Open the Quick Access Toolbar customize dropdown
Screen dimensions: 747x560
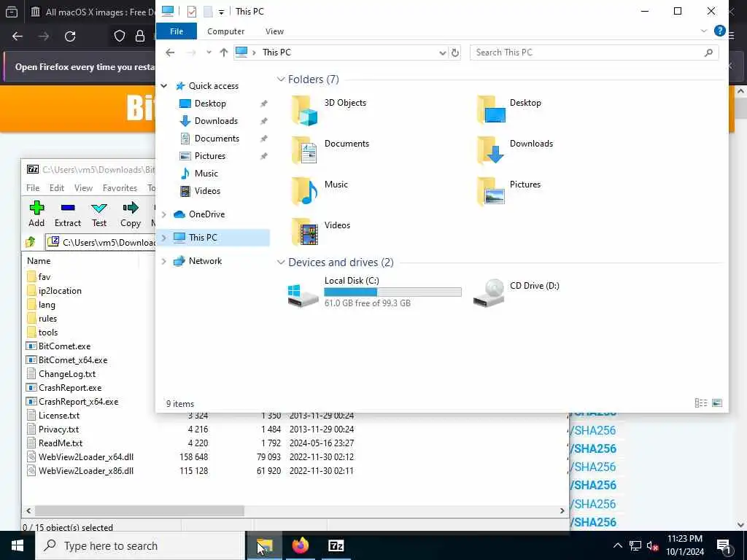point(221,12)
